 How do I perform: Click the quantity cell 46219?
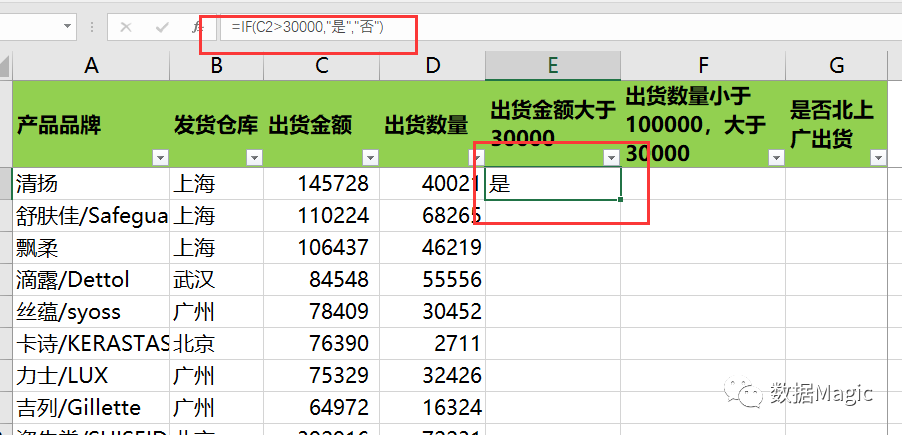(433, 248)
